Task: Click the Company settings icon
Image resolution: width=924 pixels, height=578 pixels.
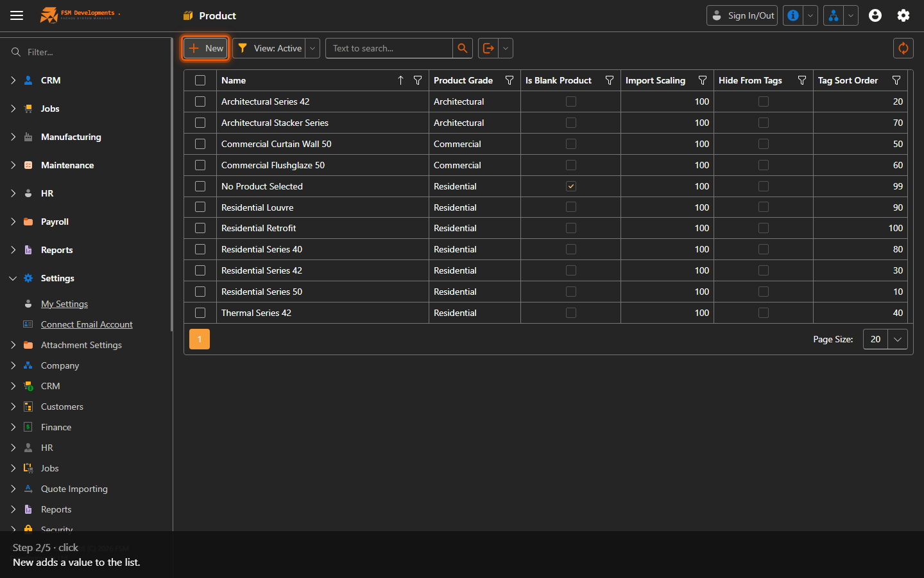Action: pyautogui.click(x=28, y=365)
